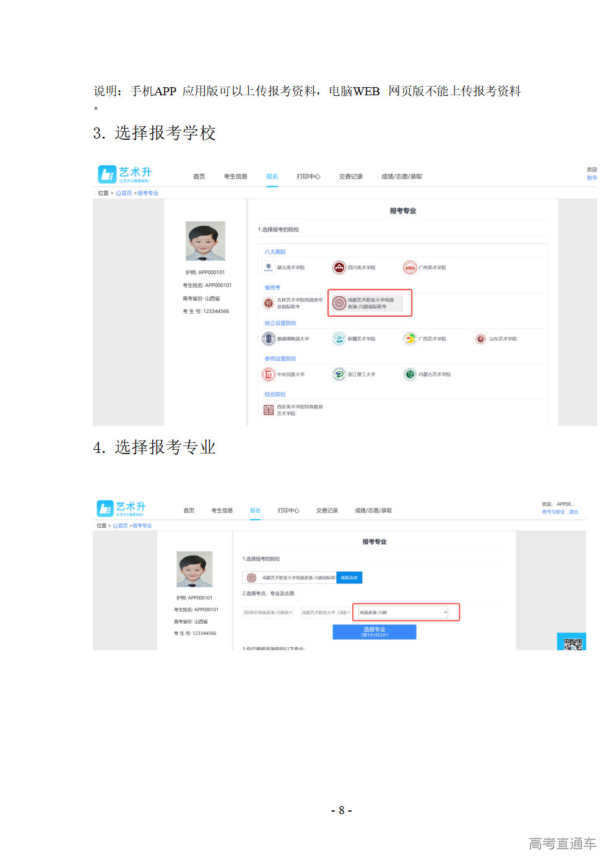Select the 新疆艺术学院 logo icon
Screen dimensions: 614x868
point(339,338)
